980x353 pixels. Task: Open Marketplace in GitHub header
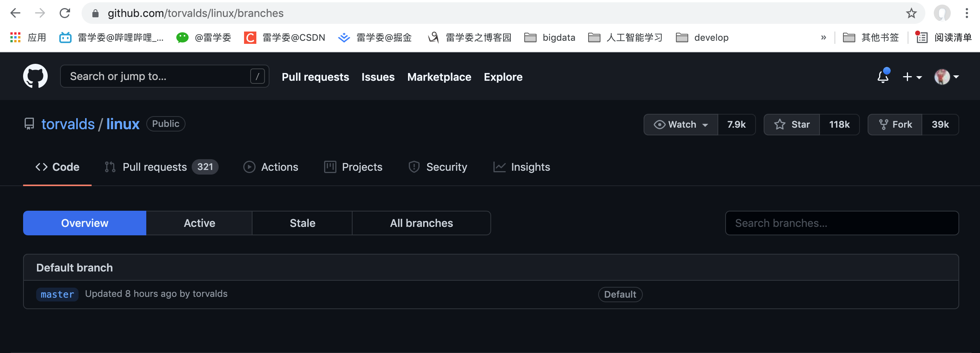pos(439,77)
